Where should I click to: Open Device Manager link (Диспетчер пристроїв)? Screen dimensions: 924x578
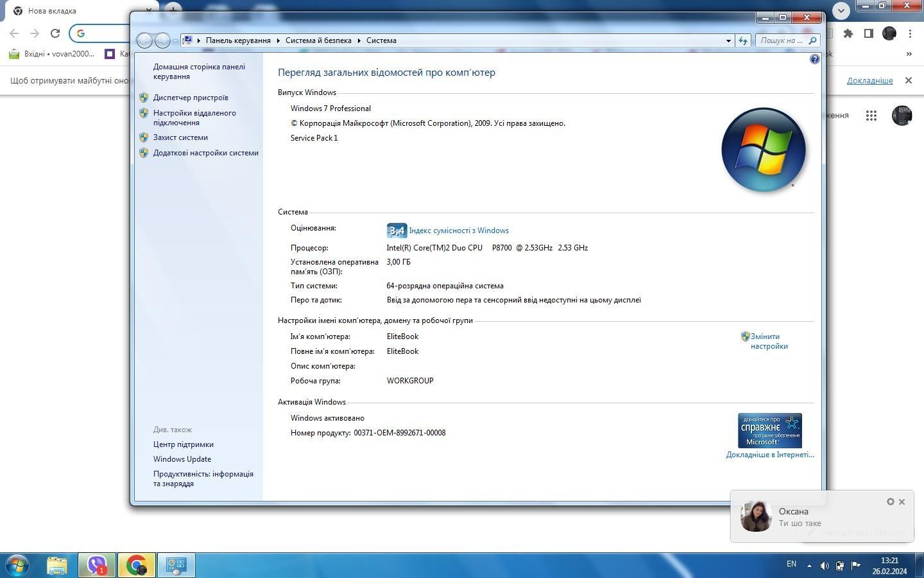pyautogui.click(x=191, y=98)
